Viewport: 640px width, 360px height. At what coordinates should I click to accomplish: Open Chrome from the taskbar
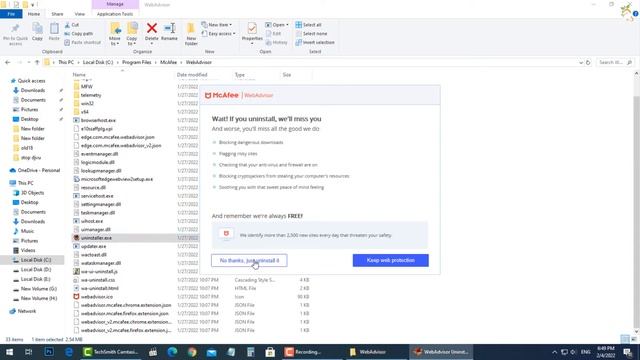coord(192,352)
